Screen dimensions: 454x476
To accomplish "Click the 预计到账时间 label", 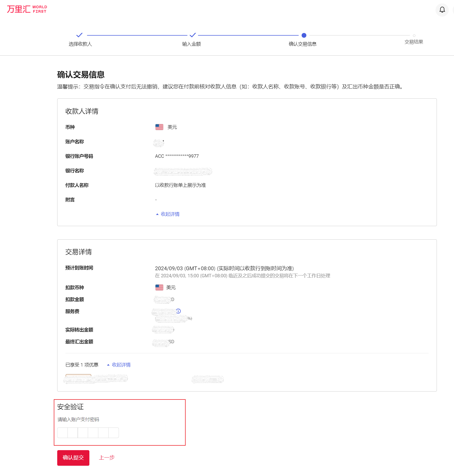I will [79, 268].
